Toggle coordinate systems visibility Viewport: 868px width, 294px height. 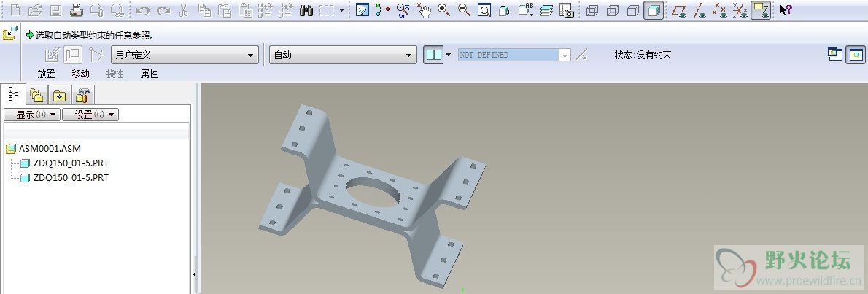click(x=740, y=10)
